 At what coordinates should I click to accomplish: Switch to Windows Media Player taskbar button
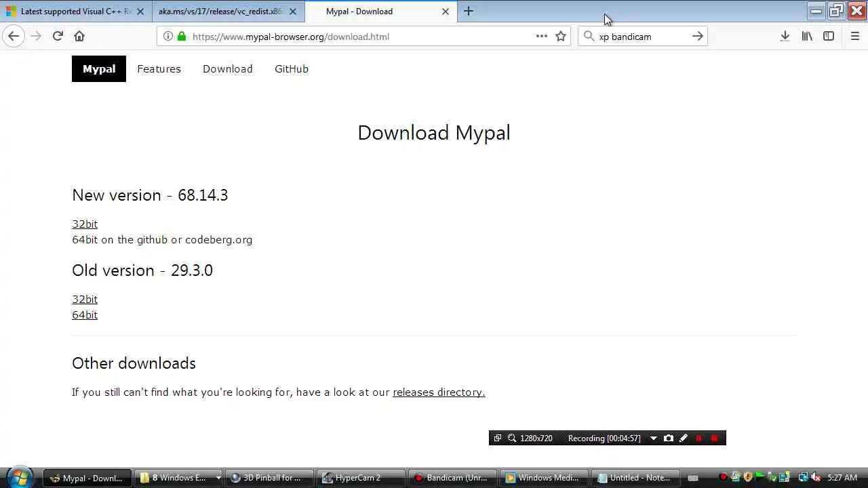[544, 478]
